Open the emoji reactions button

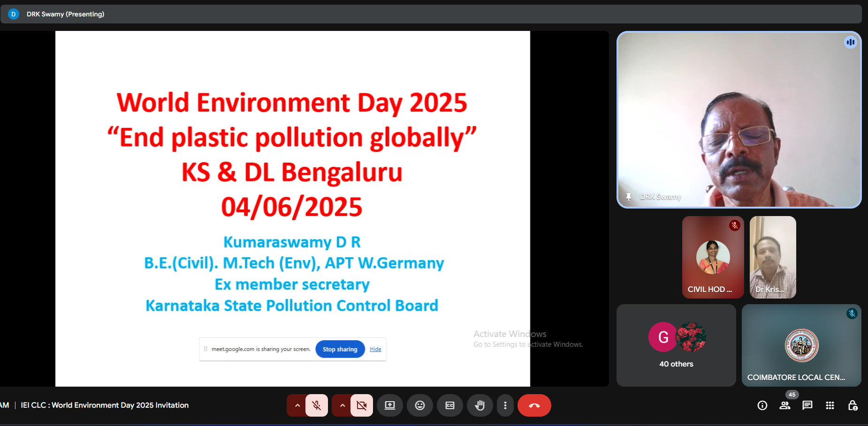tap(420, 405)
